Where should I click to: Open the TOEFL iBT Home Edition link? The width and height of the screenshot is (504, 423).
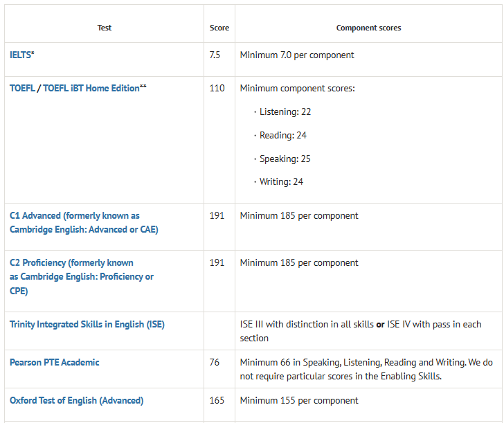tap(91, 89)
